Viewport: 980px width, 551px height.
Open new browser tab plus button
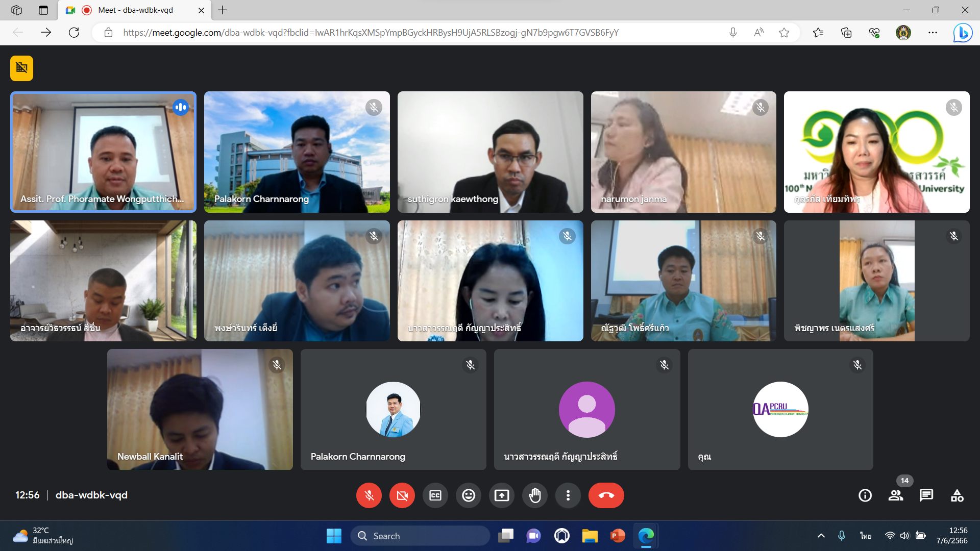[223, 10]
